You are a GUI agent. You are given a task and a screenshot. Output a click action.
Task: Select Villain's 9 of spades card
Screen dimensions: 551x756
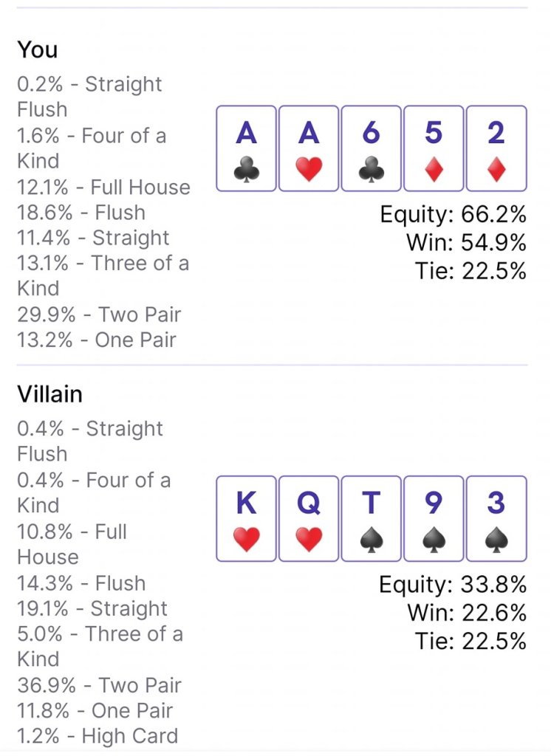click(x=434, y=519)
